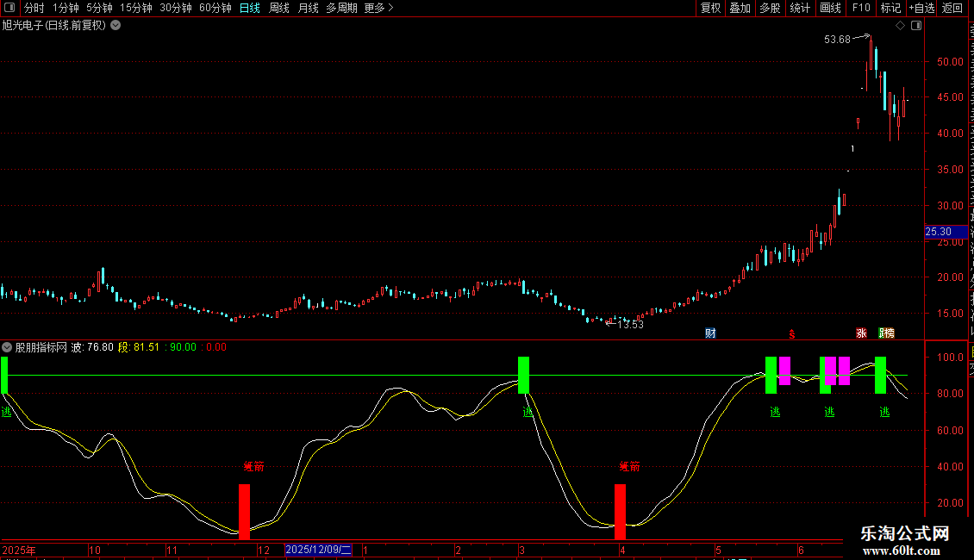The height and width of the screenshot is (560, 974).
Task: Click the 股朋指标网 indicator name
Action: [x=41, y=347]
